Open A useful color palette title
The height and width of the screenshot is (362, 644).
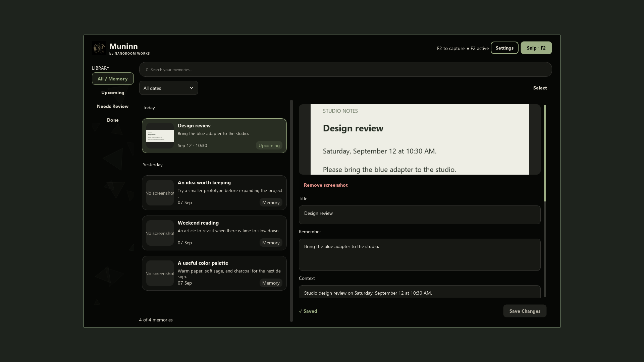point(203,263)
